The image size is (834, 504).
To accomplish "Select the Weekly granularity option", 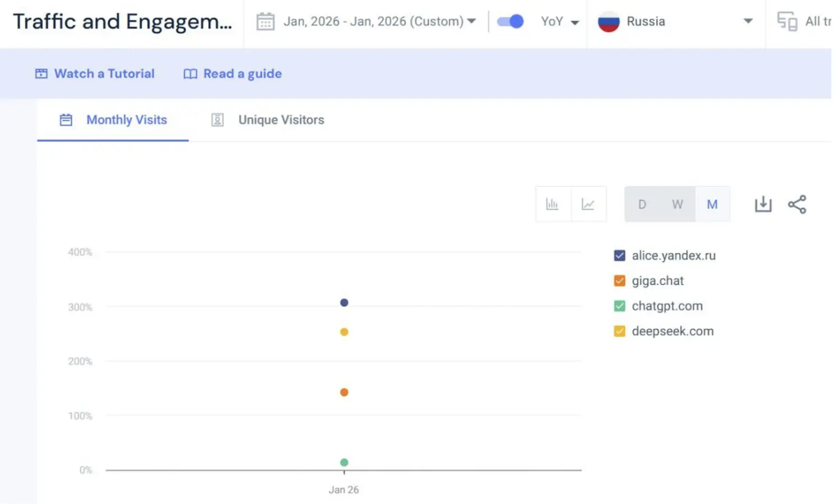I will [x=677, y=204].
